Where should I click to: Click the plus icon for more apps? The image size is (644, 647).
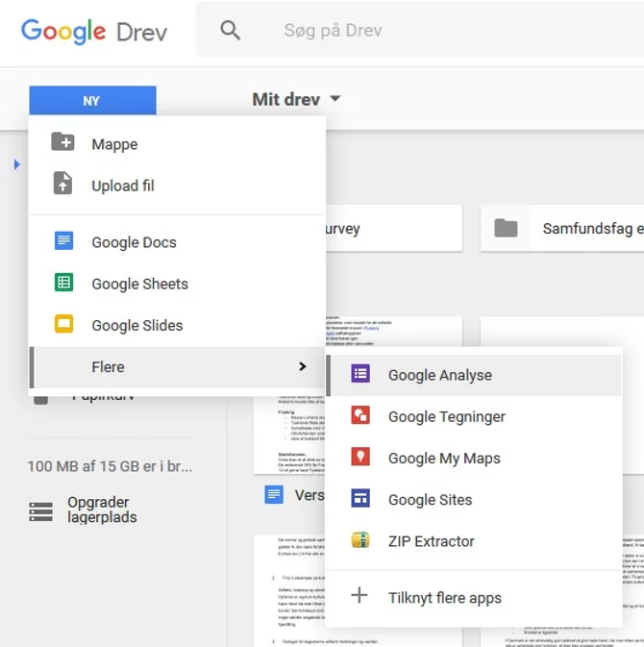coord(359,595)
